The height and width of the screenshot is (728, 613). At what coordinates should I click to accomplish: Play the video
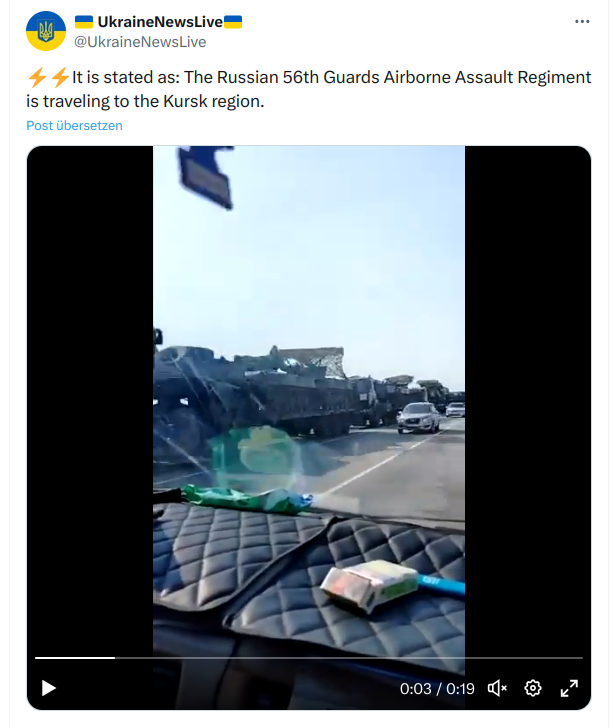(48, 688)
